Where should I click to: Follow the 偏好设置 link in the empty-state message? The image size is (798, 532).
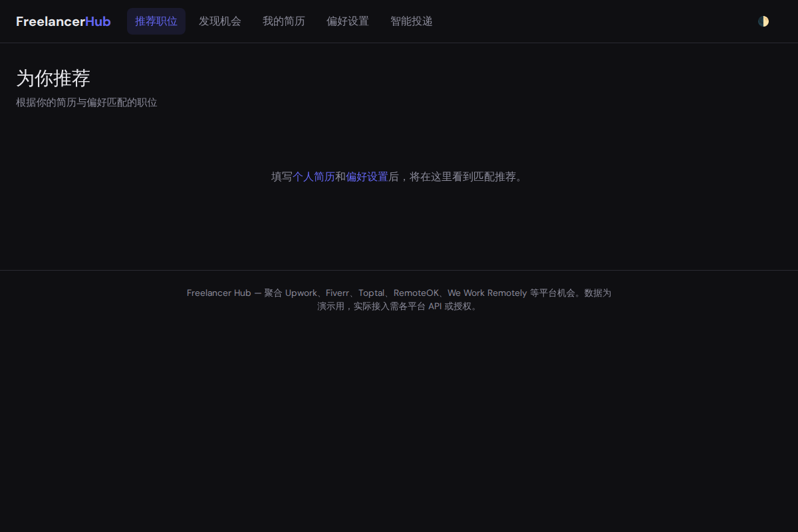coord(367,177)
